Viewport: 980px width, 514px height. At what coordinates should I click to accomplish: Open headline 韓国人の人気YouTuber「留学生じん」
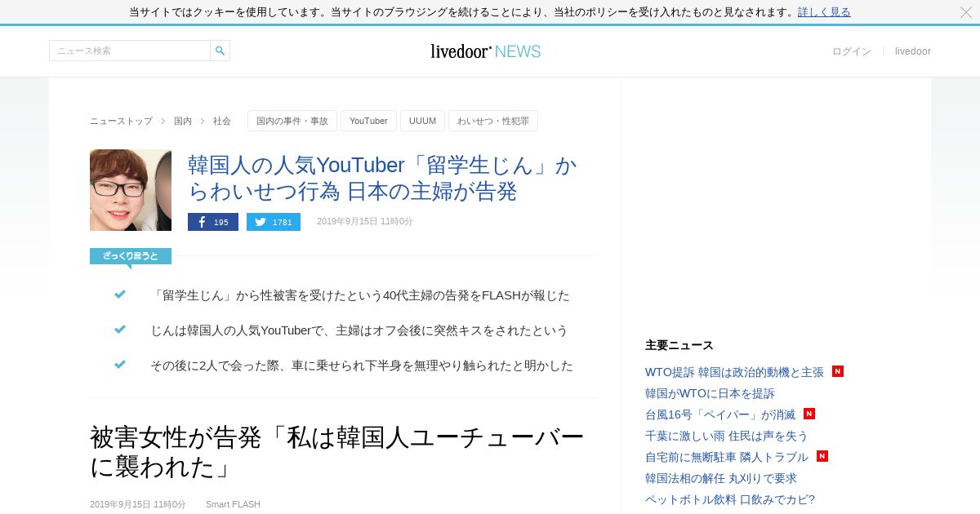click(x=382, y=178)
